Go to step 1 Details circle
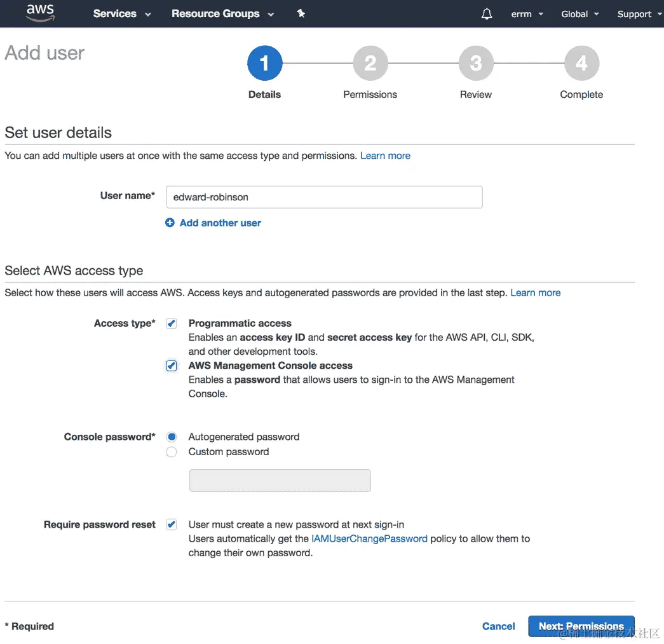This screenshot has width=664, height=644. (265, 63)
